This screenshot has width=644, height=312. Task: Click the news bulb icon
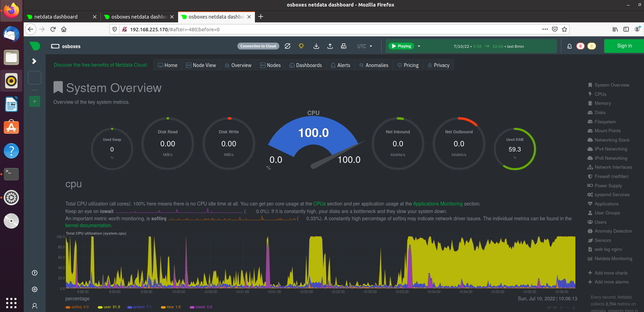click(301, 46)
